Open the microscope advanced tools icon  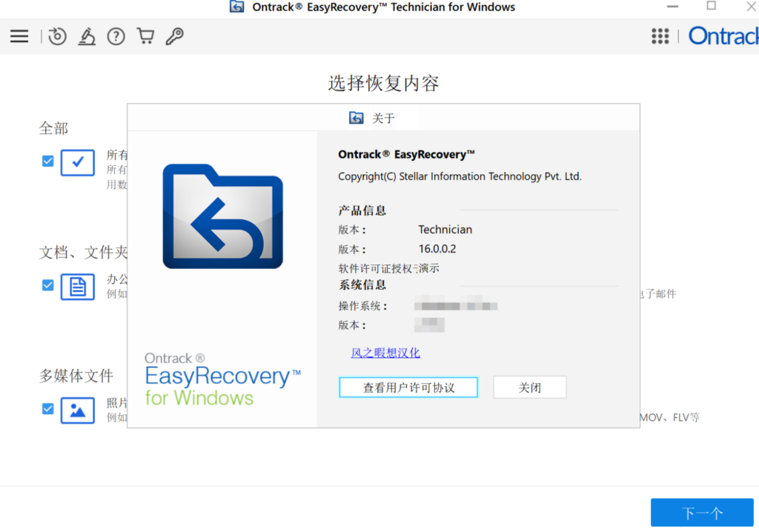(x=87, y=36)
